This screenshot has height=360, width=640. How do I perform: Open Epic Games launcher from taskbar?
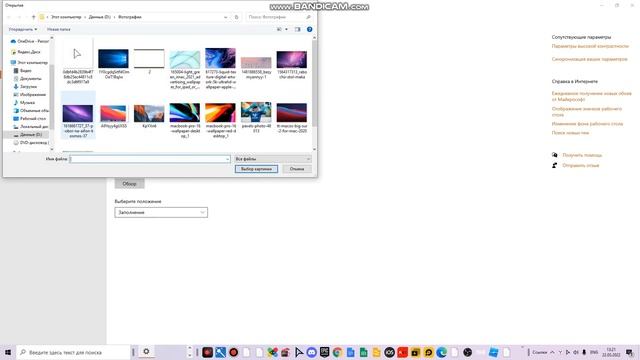324,352
